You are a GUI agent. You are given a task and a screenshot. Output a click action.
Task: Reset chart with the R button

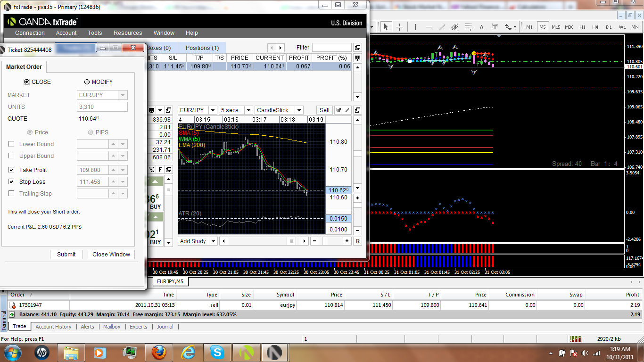pyautogui.click(x=357, y=241)
